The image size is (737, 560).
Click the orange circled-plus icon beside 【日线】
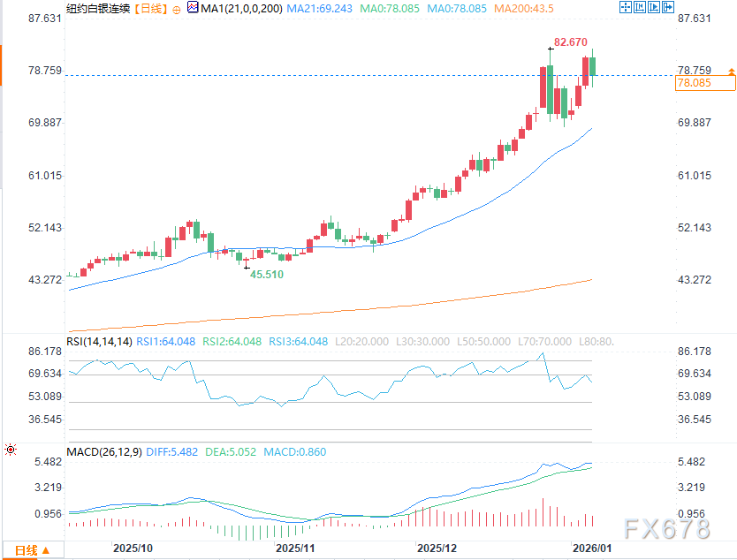coord(174,9)
